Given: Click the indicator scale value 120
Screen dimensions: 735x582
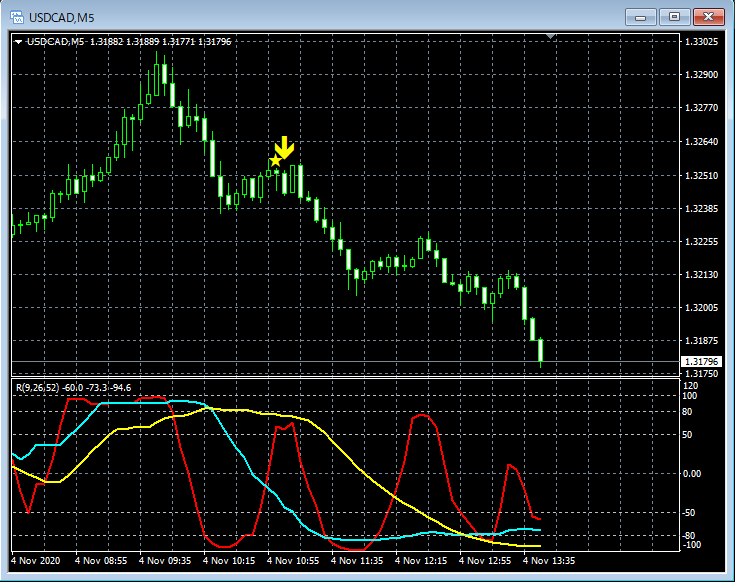Looking at the screenshot, I should click(x=691, y=386).
